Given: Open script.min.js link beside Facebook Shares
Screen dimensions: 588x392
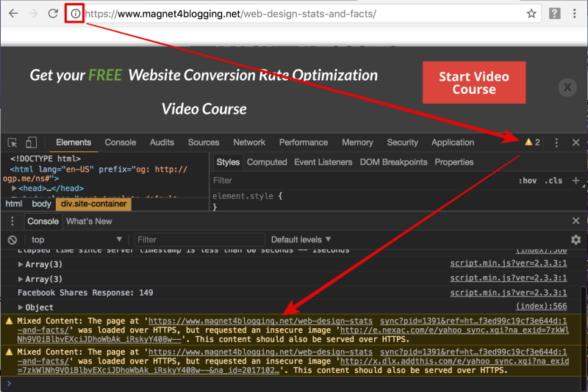Looking at the screenshot, I should click(x=509, y=293).
